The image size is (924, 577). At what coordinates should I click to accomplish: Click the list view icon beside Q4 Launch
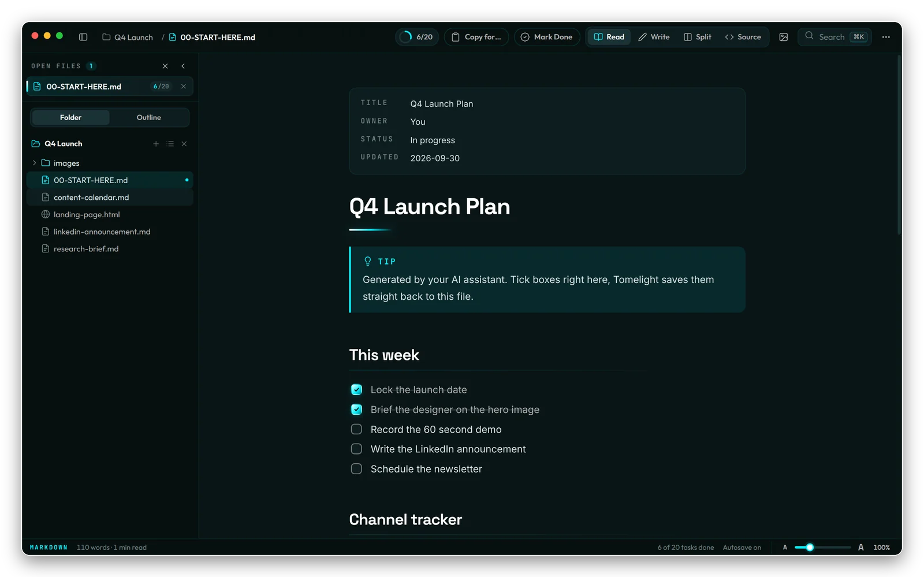tap(170, 144)
